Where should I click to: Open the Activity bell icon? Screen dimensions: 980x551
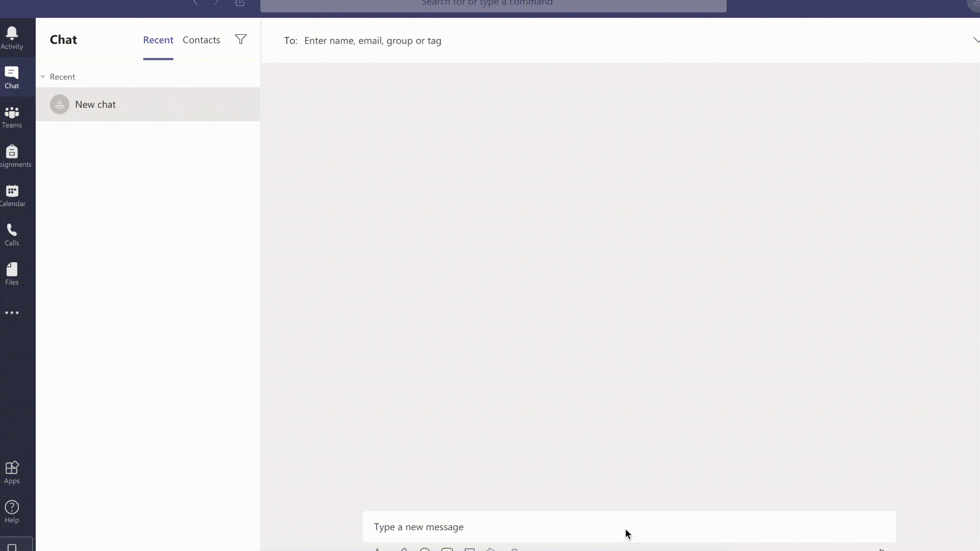pyautogui.click(x=12, y=38)
